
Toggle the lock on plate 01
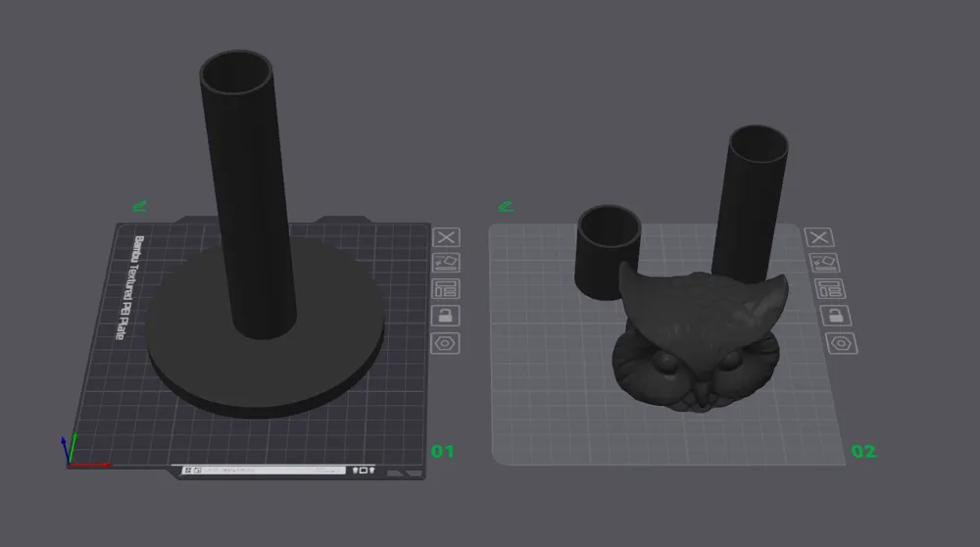tap(446, 316)
